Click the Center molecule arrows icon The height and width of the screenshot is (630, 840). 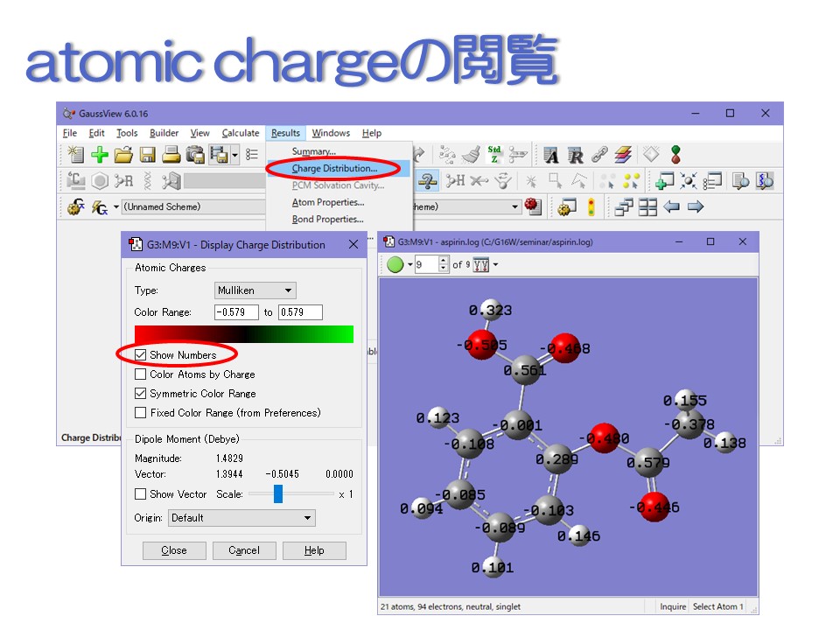point(689,181)
